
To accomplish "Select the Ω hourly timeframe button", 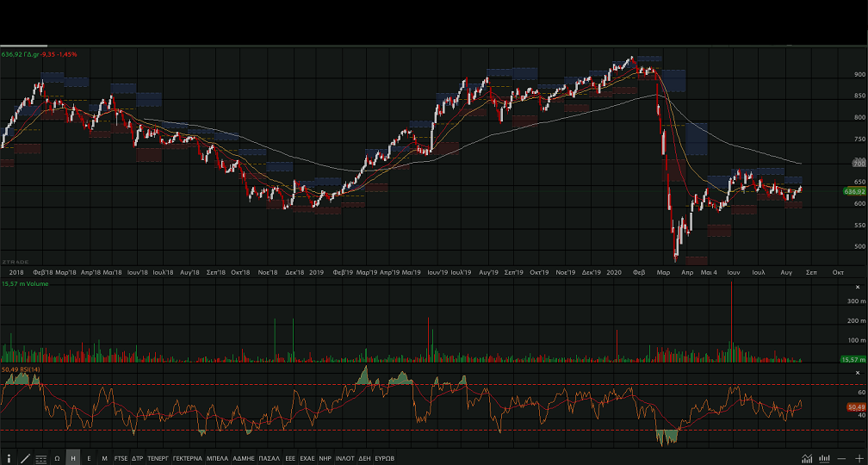I will click(57, 458).
